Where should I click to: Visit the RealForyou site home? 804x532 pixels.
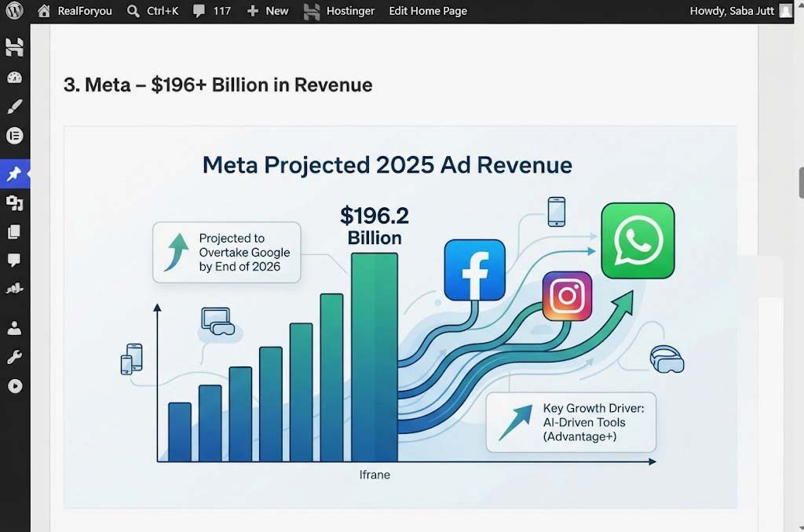tap(75, 11)
